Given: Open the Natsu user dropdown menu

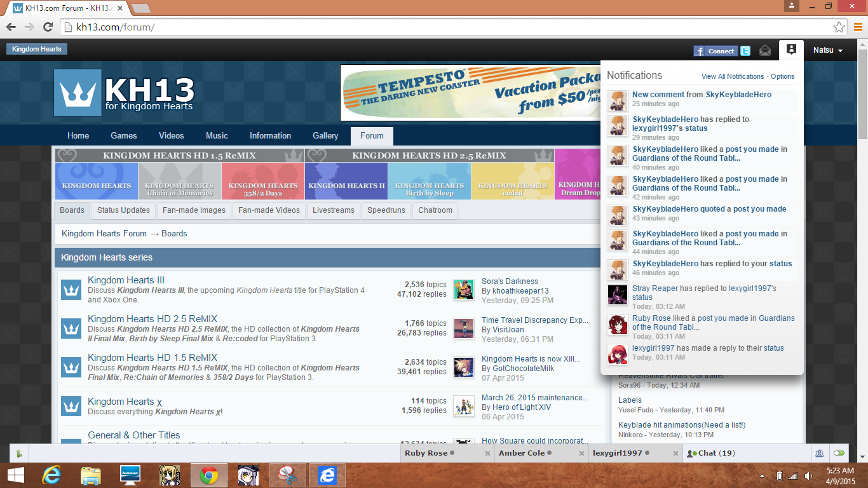Looking at the screenshot, I should tap(828, 50).
